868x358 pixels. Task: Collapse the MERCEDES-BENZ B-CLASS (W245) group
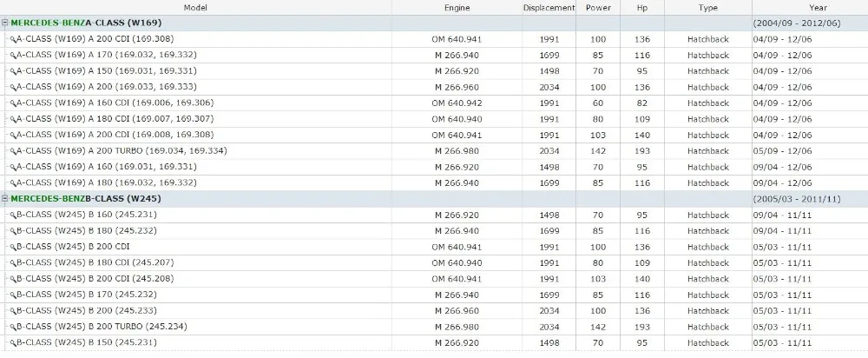[5, 198]
